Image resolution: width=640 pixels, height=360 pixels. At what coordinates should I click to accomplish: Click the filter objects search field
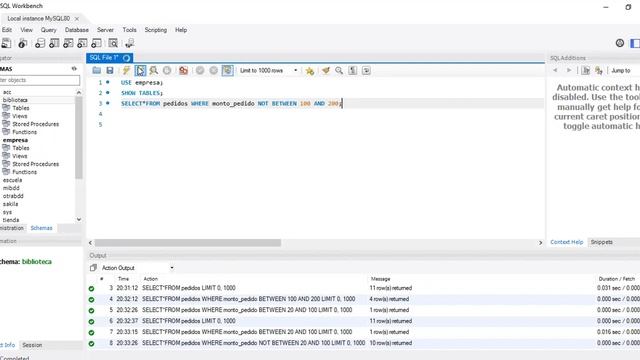coord(40,80)
